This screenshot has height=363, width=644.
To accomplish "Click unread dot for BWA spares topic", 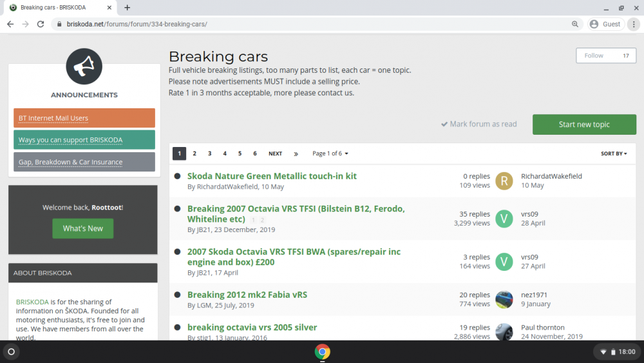I will [x=178, y=251].
